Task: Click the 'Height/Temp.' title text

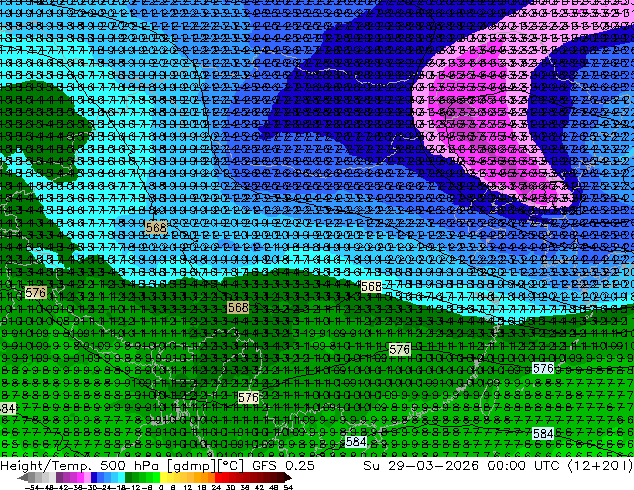Action: pyautogui.click(x=45, y=465)
